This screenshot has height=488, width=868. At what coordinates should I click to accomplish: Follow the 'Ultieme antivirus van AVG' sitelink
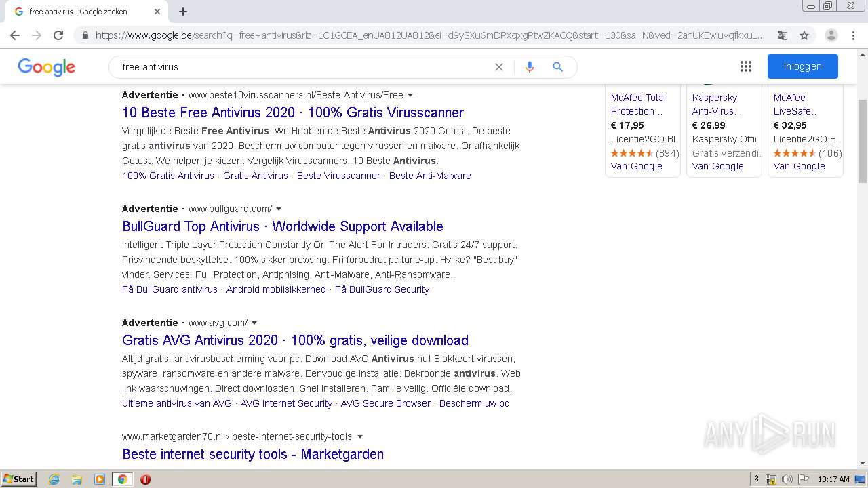click(x=177, y=403)
